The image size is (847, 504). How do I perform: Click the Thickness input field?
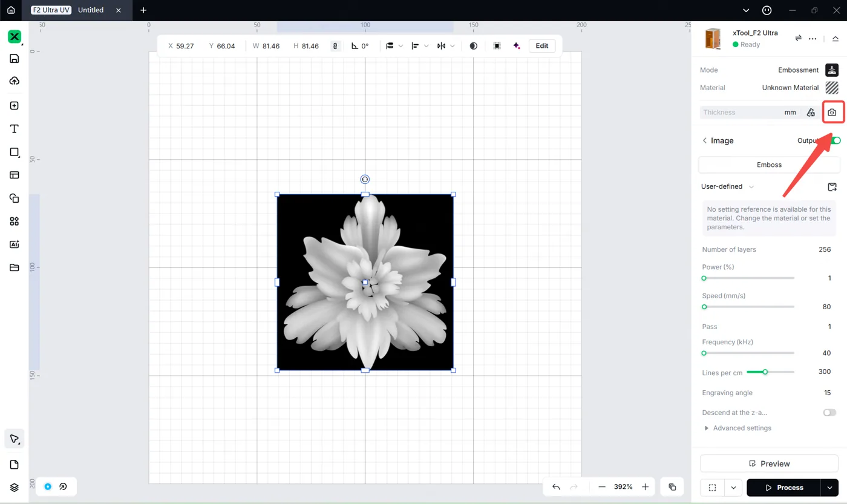click(x=750, y=113)
